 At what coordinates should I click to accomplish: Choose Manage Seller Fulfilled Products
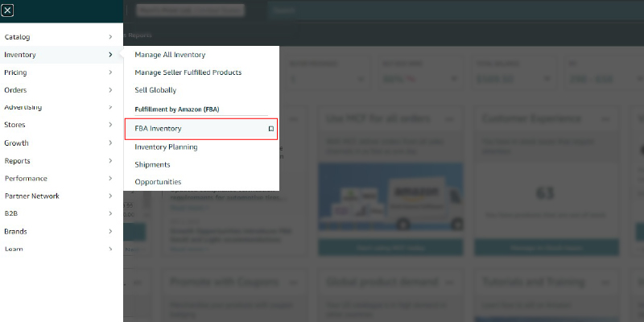pyautogui.click(x=188, y=72)
